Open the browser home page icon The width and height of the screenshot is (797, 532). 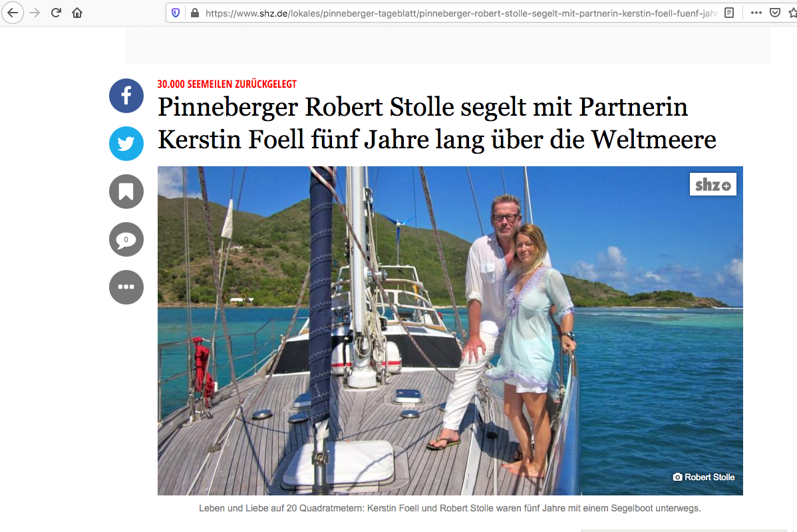(77, 13)
